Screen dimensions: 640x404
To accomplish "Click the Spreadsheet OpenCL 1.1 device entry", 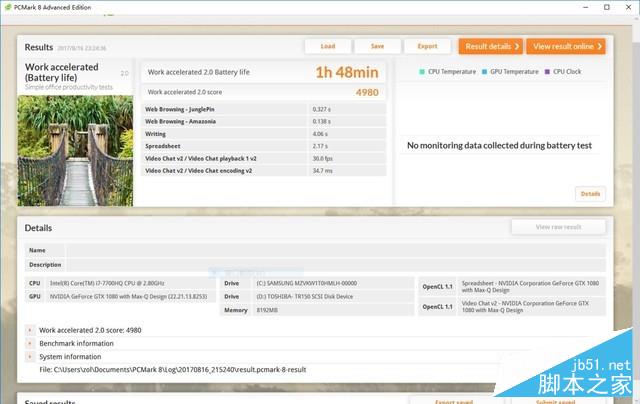I will click(x=530, y=286).
